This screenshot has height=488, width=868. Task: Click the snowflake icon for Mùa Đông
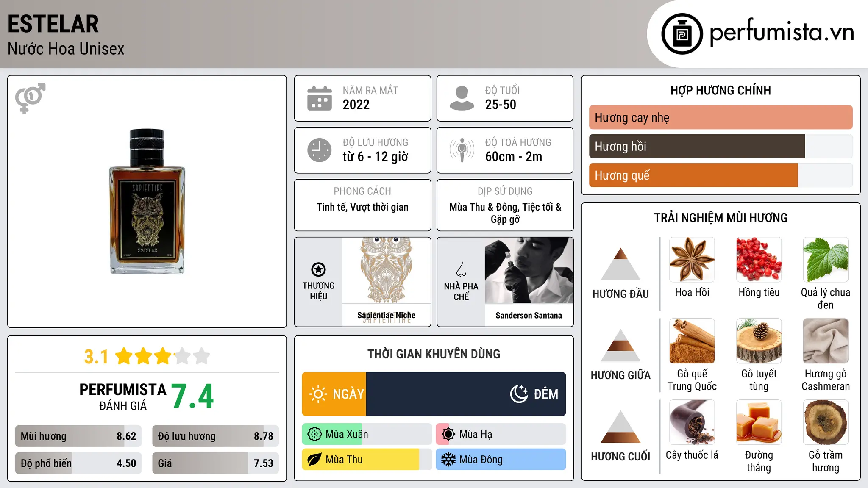coord(448,460)
